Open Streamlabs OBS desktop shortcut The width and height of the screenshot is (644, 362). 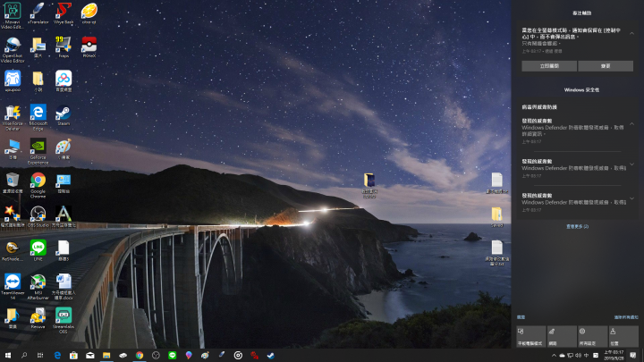pos(64,321)
